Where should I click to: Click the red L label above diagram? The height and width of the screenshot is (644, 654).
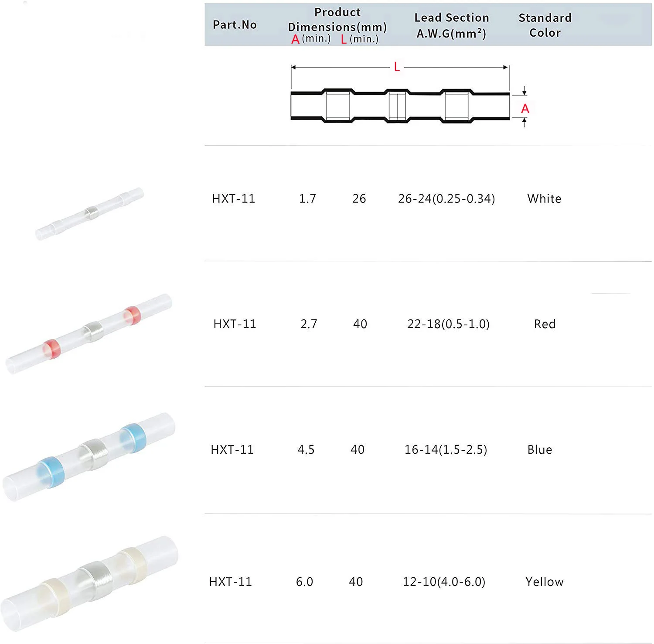tap(397, 67)
